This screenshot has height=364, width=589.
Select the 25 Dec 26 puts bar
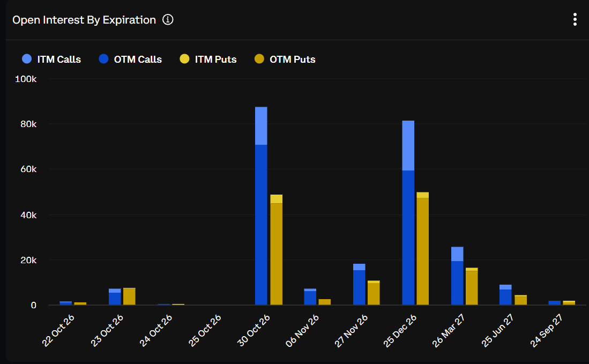pyautogui.click(x=423, y=249)
